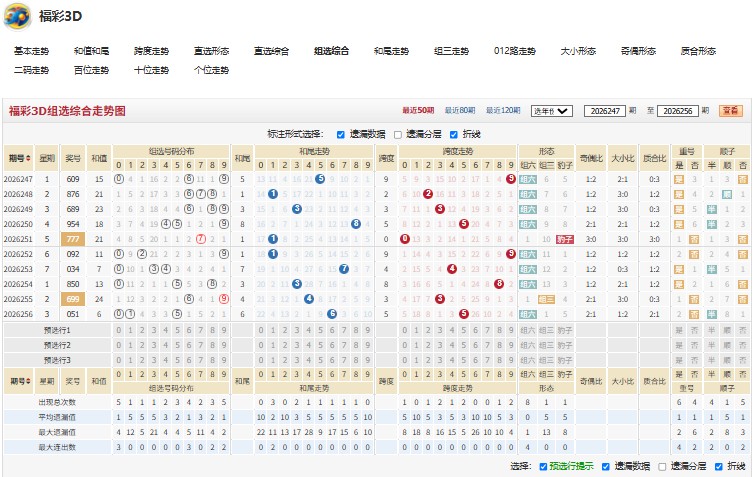The height and width of the screenshot is (477, 753).
Task: Click circled 2 in row 2026252
Action: coord(142,254)
